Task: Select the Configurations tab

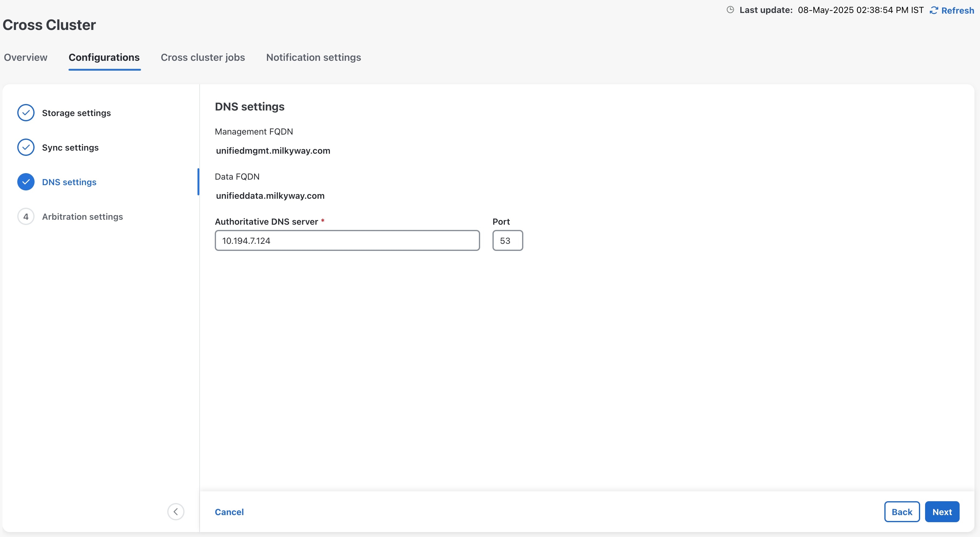Action: (x=104, y=57)
